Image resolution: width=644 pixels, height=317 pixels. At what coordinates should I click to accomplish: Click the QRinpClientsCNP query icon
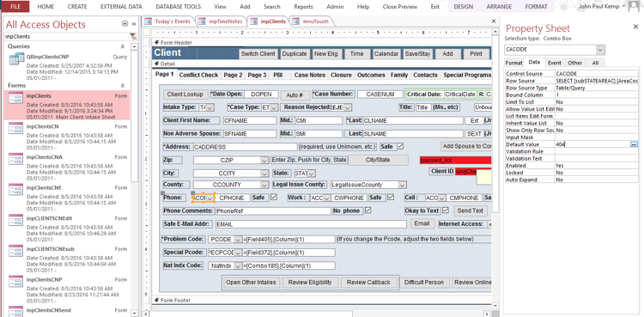click(x=16, y=59)
